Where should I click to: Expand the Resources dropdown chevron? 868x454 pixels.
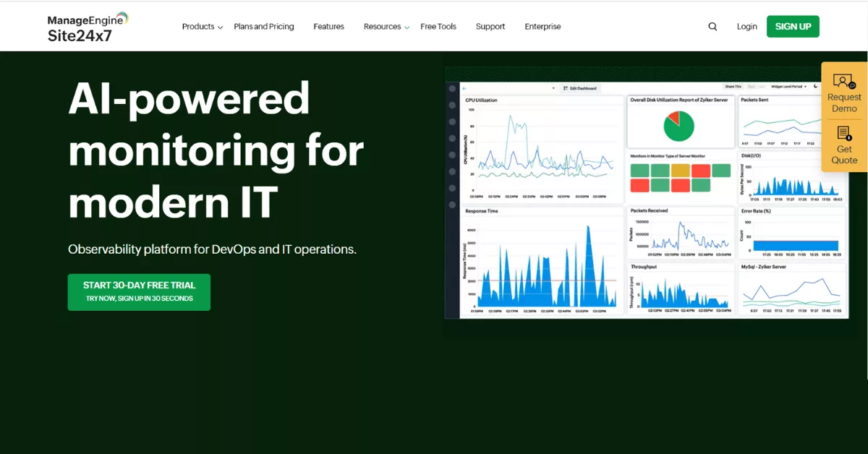click(407, 27)
